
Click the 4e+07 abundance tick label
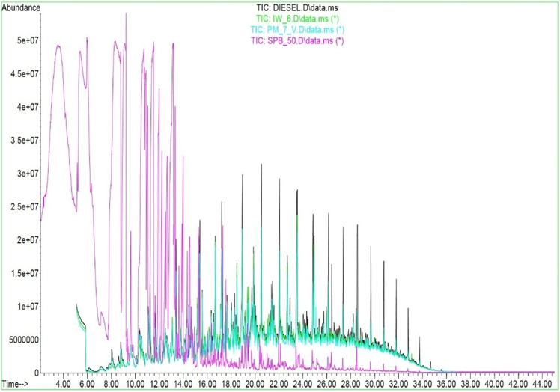28,107
